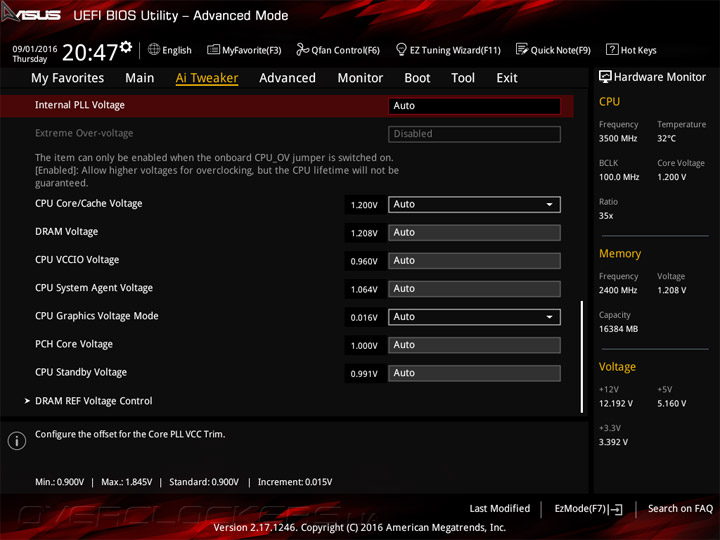Open the Advanced tab
Image resolution: width=720 pixels, height=540 pixels.
(x=287, y=78)
